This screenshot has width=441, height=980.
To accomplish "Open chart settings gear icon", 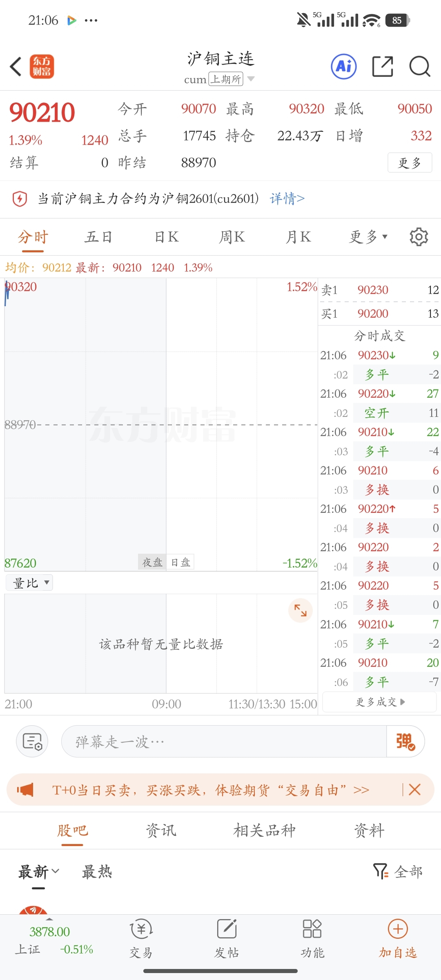I will (x=419, y=237).
